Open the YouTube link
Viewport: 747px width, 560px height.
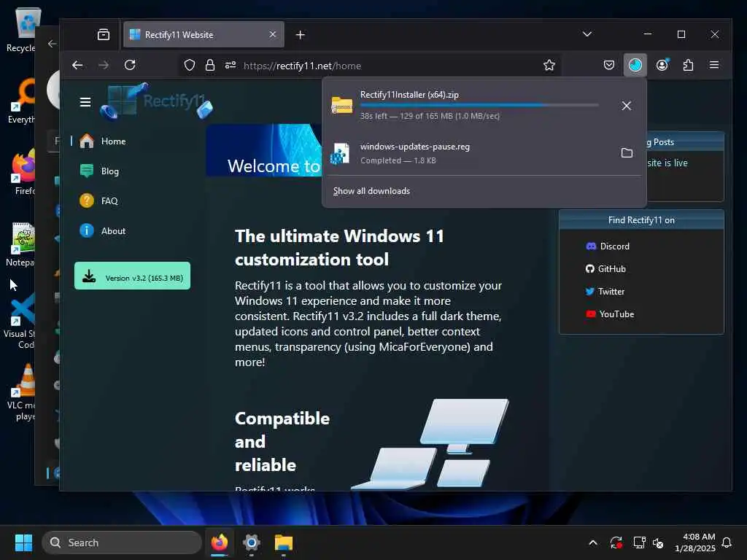610,314
